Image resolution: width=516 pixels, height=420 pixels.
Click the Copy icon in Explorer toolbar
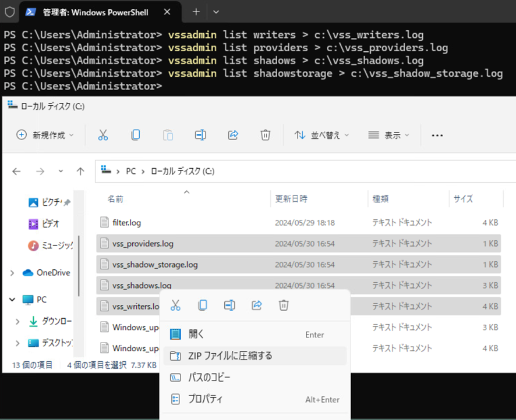pos(135,135)
